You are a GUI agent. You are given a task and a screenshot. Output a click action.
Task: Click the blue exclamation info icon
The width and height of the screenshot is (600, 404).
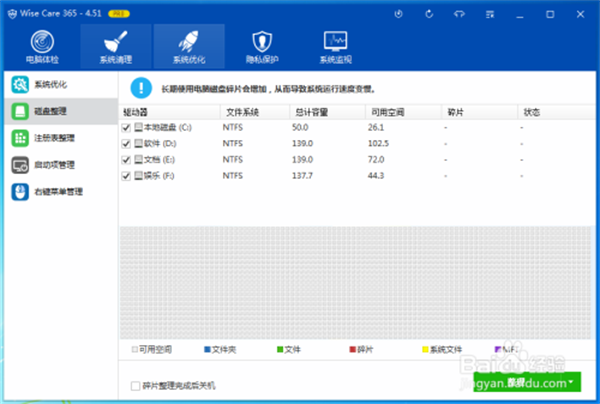[x=141, y=88]
